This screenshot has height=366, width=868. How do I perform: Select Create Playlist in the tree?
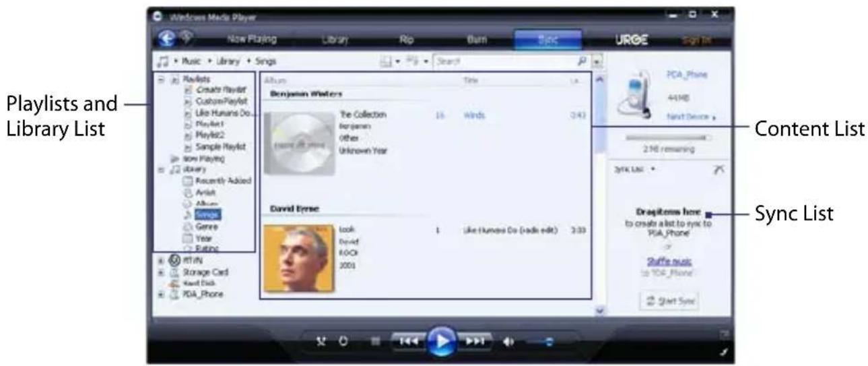pyautogui.click(x=222, y=90)
